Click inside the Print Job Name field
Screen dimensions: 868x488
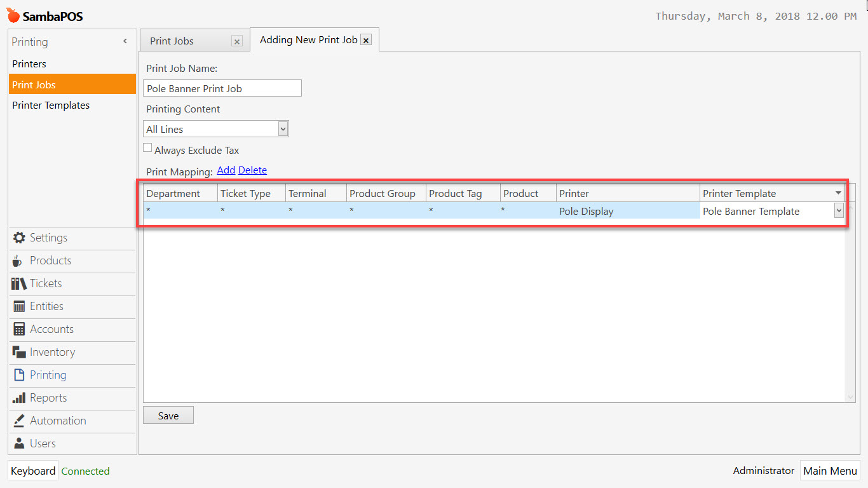[x=222, y=88]
